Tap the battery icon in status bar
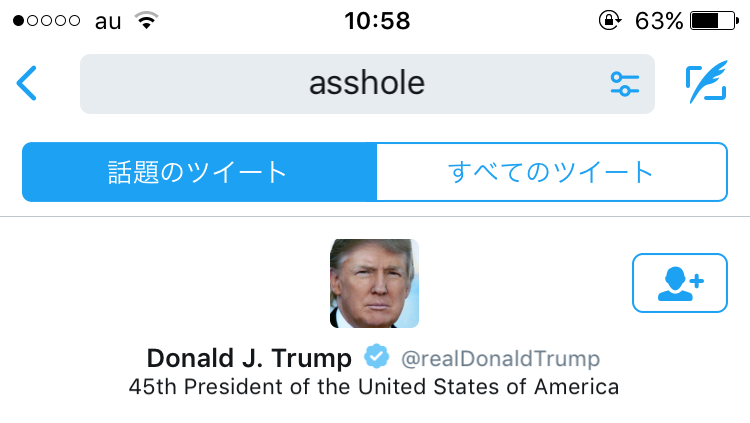 click(x=713, y=21)
